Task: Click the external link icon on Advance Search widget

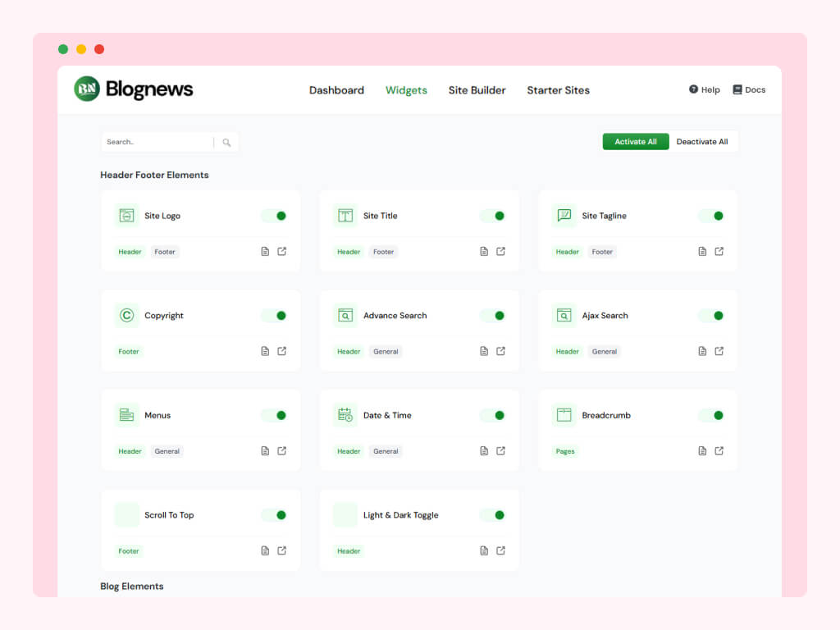Action: tap(501, 351)
